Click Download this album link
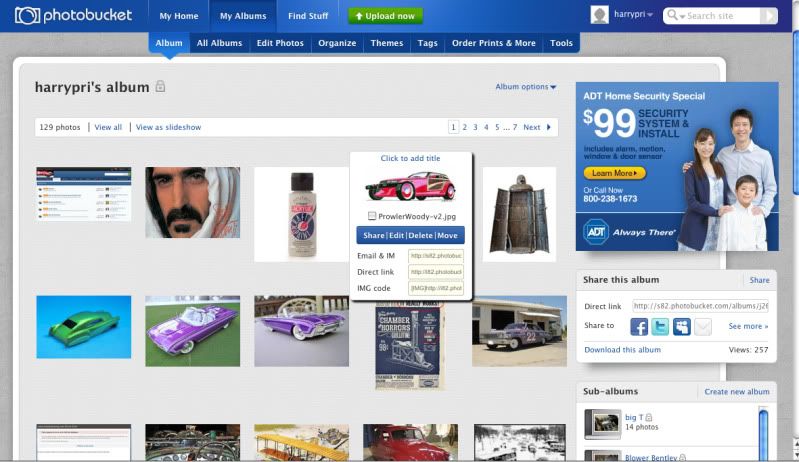 (x=622, y=350)
